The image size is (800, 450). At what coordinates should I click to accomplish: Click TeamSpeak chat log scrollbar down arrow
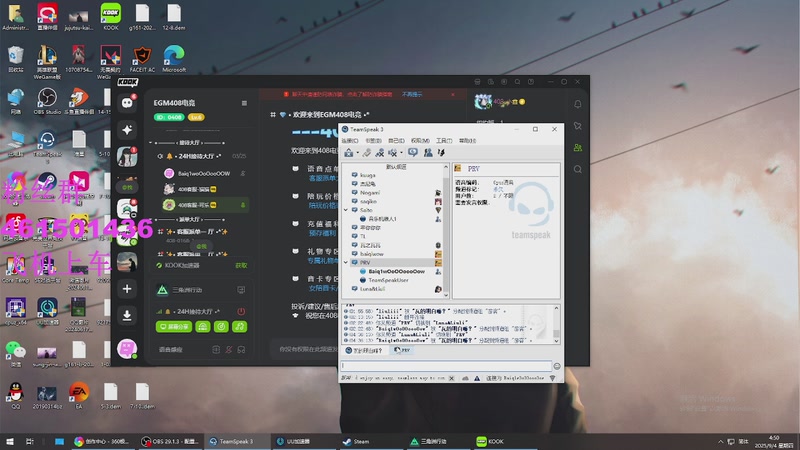[x=556, y=341]
